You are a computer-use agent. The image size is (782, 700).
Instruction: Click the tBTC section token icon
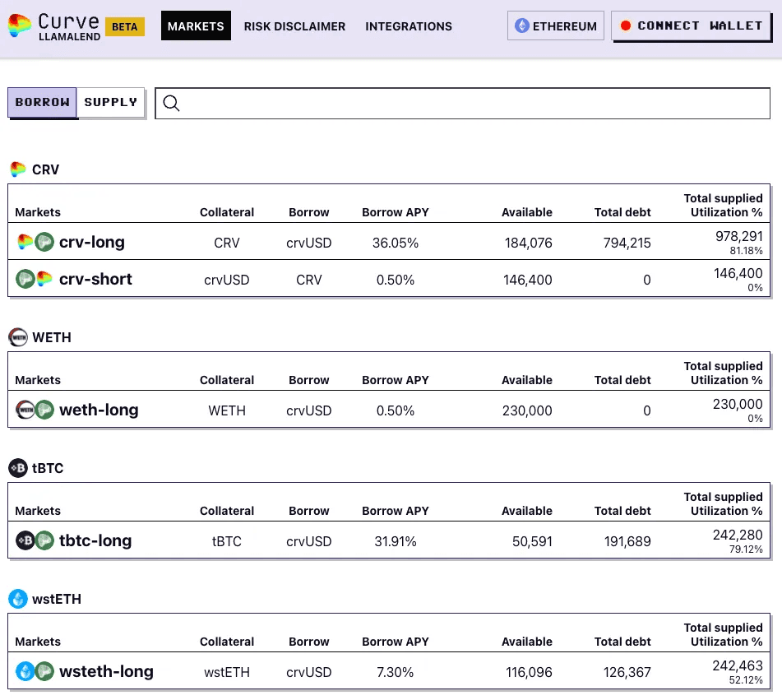[x=18, y=468]
